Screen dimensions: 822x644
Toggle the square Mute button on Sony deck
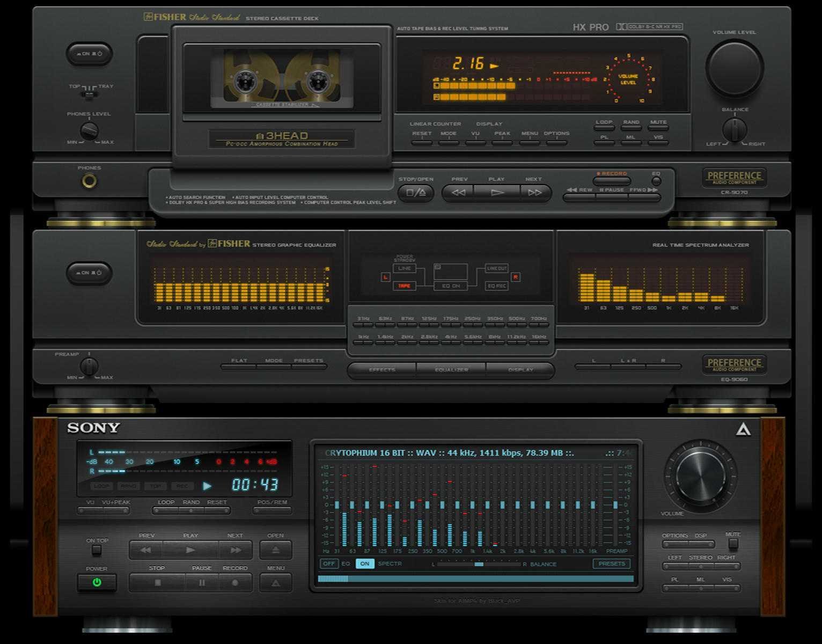coord(733,544)
